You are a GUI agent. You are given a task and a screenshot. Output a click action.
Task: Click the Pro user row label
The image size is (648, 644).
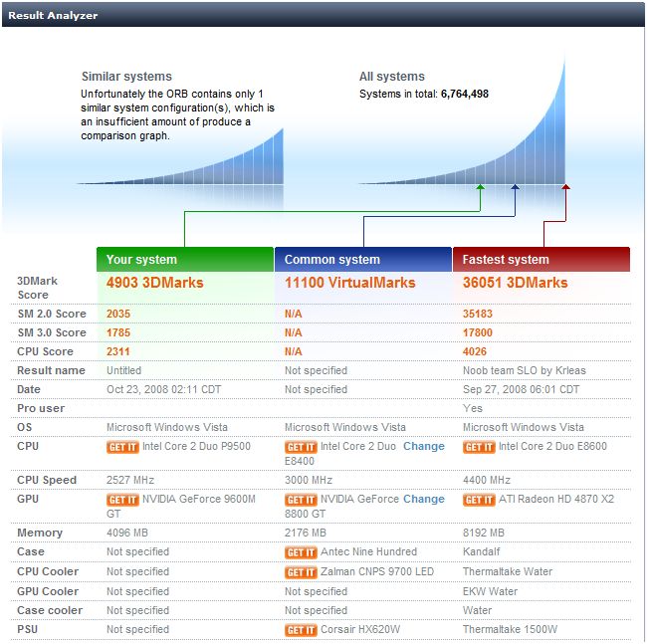(41, 409)
